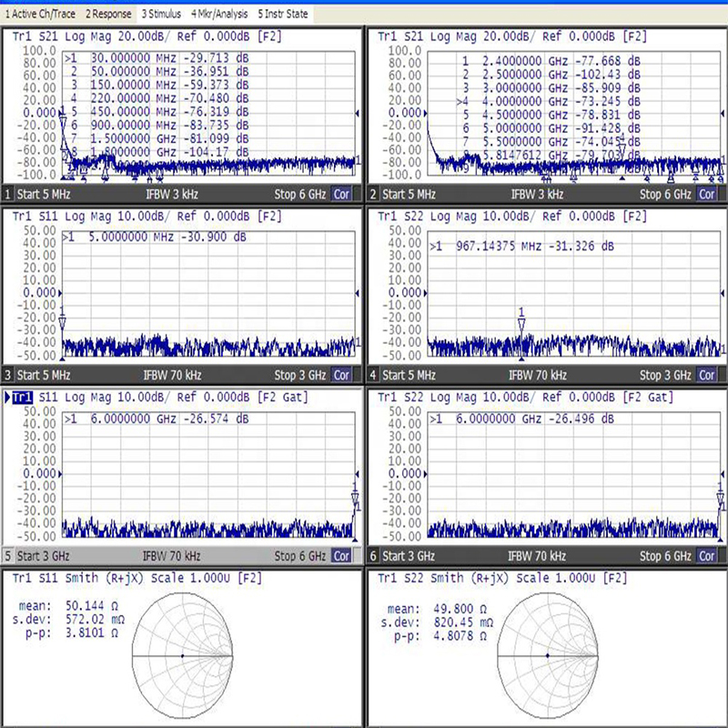This screenshot has height=728, width=728.
Task: Click channel number 1 in its status bar
Action: pyautogui.click(x=7, y=194)
